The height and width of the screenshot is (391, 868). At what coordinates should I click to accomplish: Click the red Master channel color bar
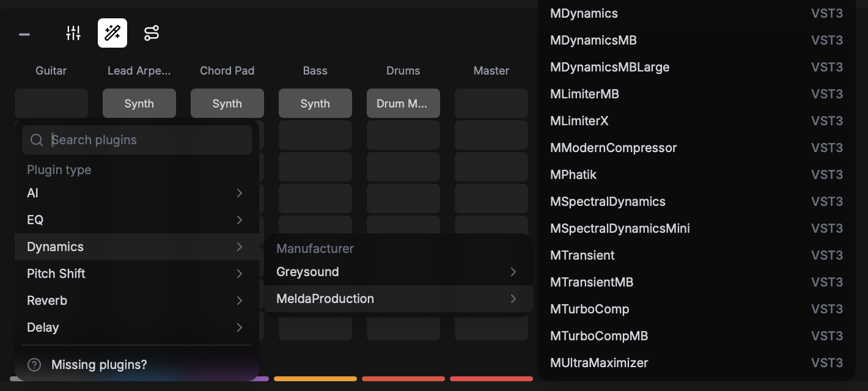point(491,379)
